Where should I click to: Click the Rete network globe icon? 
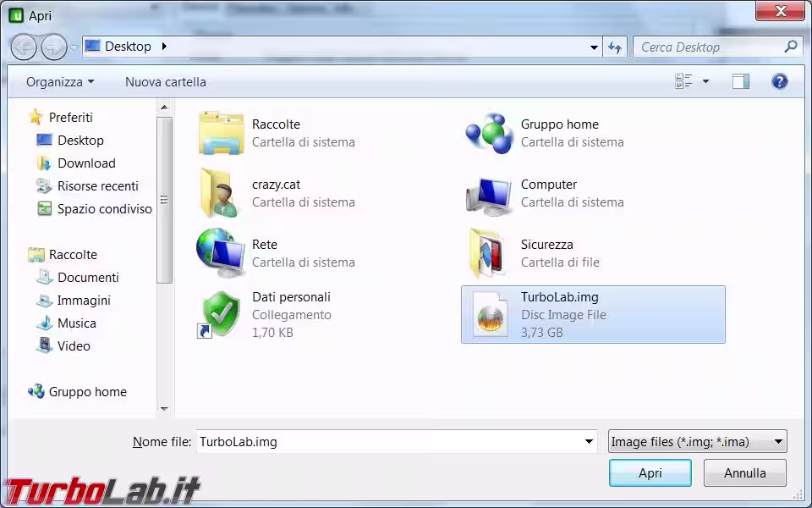pyautogui.click(x=221, y=253)
